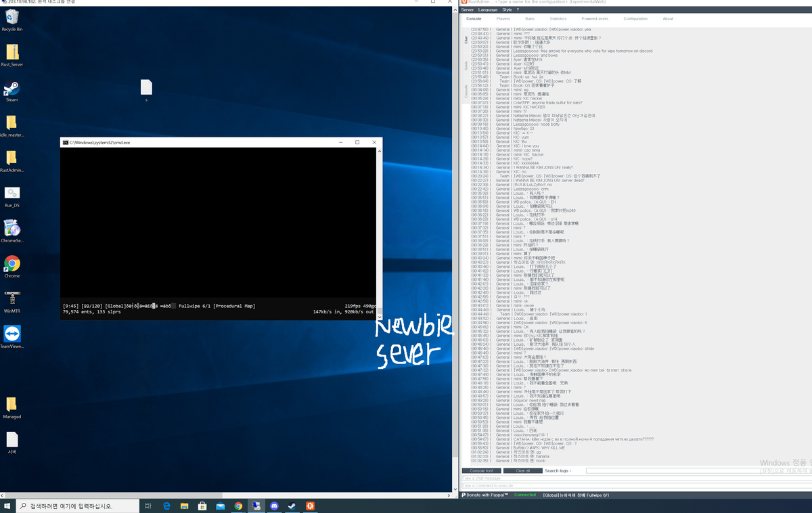Select the idle_master folder icon
Screen dimensions: 812x513
(12, 126)
